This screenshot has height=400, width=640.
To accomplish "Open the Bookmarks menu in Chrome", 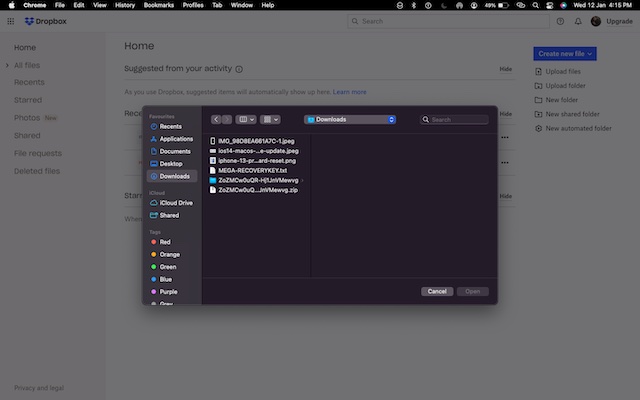I will pyautogui.click(x=159, y=5).
